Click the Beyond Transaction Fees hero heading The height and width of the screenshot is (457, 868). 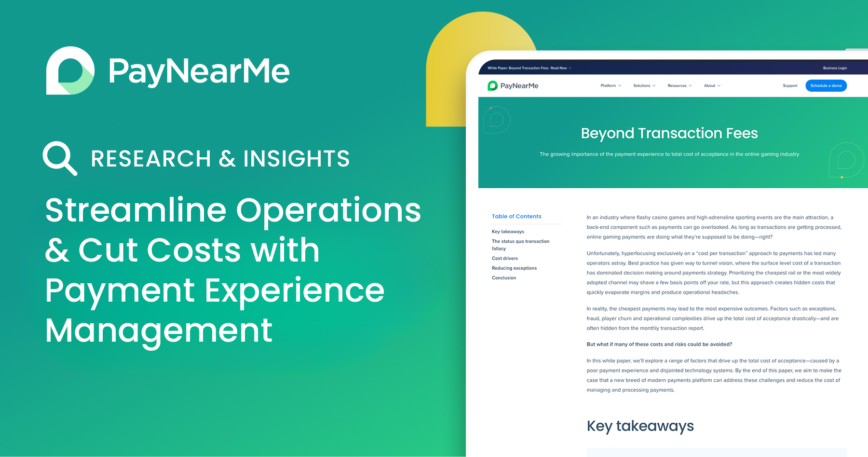669,133
